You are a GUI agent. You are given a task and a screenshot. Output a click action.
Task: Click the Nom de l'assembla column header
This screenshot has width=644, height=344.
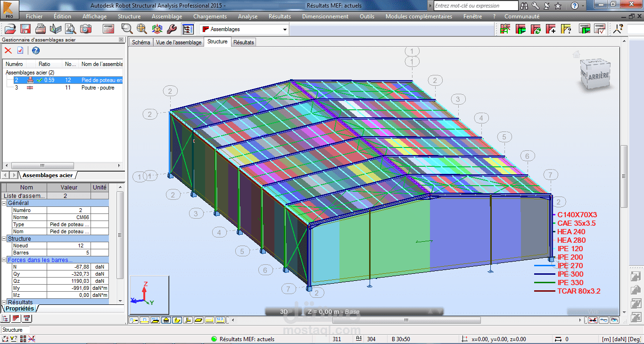[x=101, y=64]
